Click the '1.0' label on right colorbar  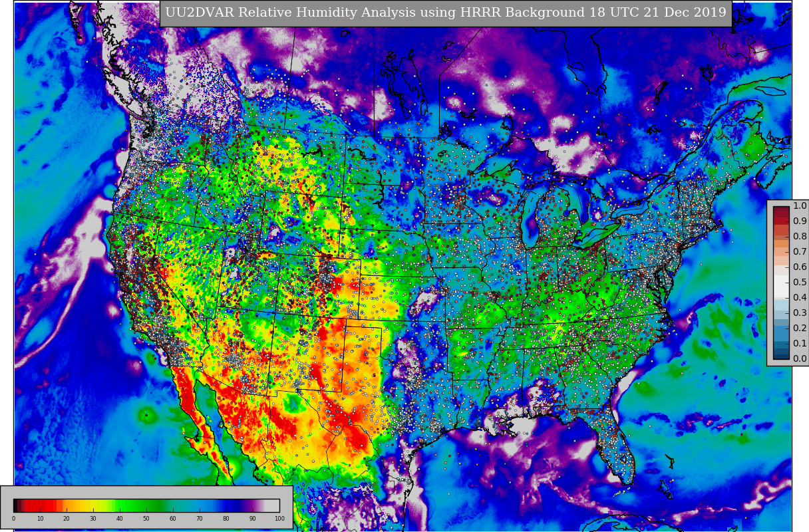[800, 206]
